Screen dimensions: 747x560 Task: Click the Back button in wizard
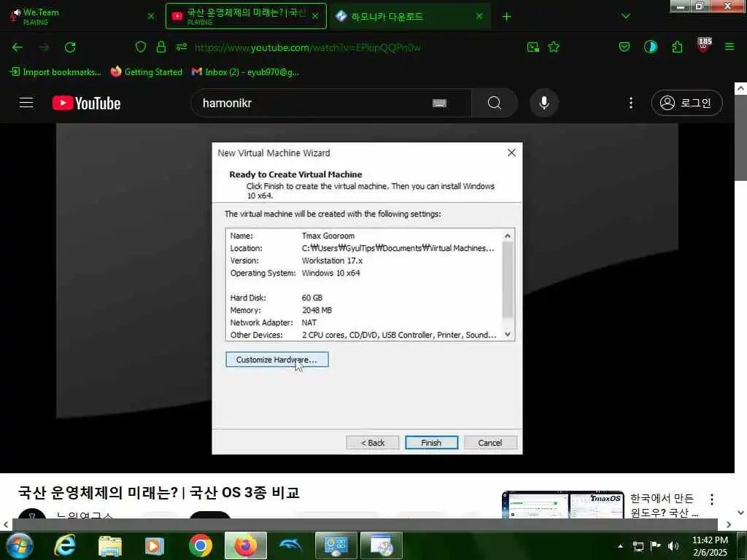tap(372, 443)
